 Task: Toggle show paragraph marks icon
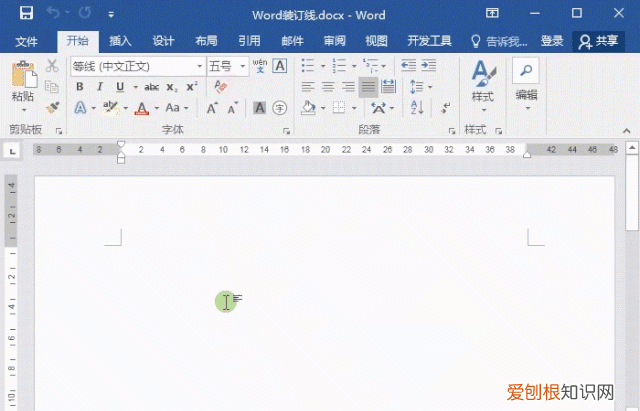click(445, 108)
